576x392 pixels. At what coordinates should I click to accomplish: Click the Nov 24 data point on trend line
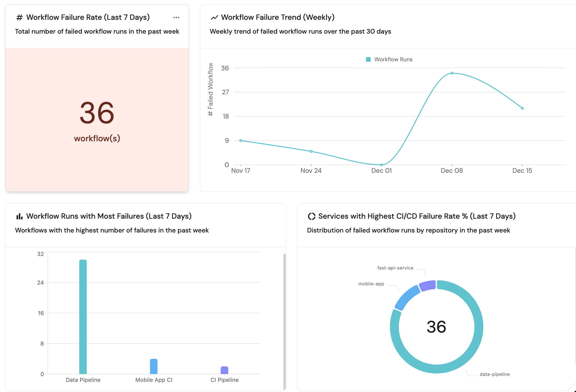[311, 151]
